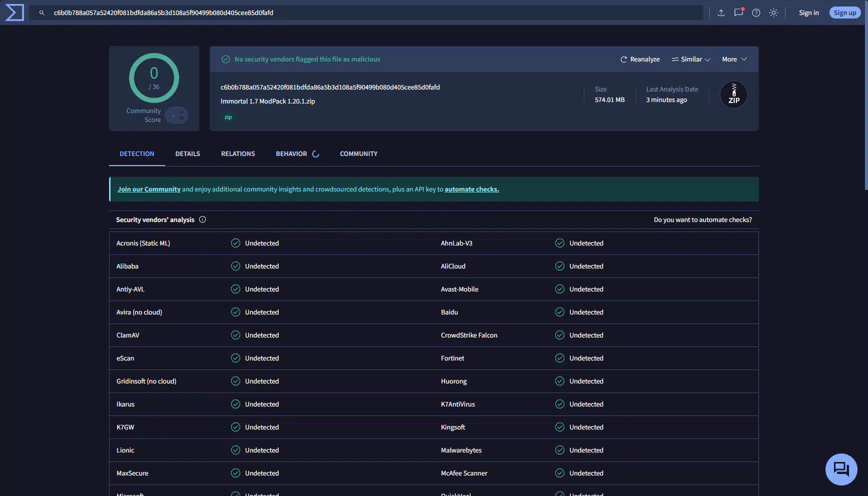Click the CrowdStrike Falcon undetected check icon
This screenshot has width=868, height=496.
click(560, 335)
